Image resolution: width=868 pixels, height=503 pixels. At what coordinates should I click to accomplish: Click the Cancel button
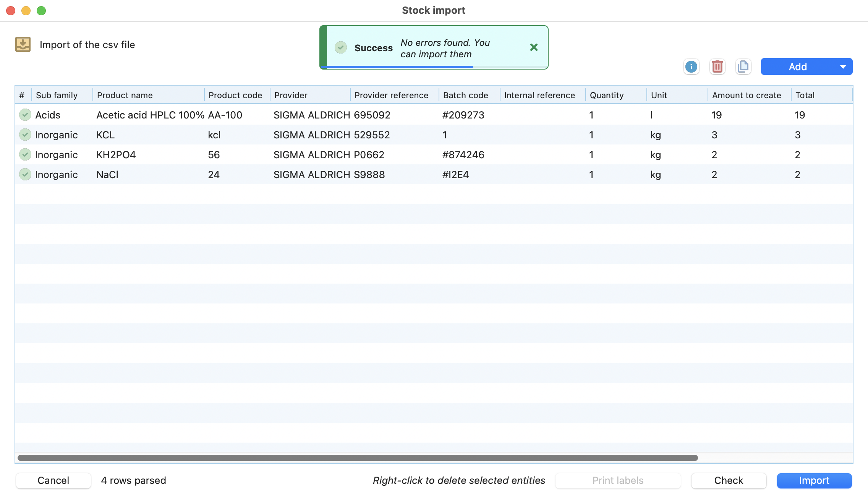coord(53,480)
